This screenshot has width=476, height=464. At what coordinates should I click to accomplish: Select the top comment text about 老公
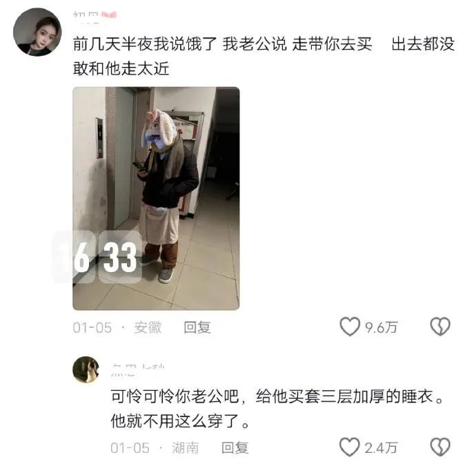tap(264, 56)
